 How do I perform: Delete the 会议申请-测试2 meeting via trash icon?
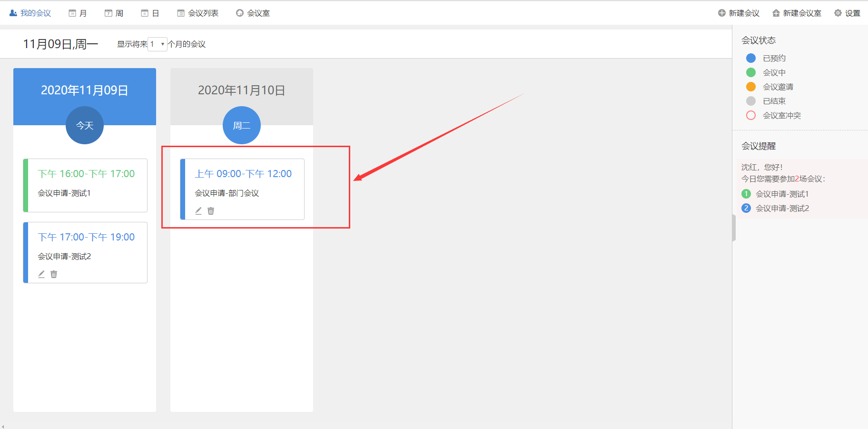(x=54, y=274)
